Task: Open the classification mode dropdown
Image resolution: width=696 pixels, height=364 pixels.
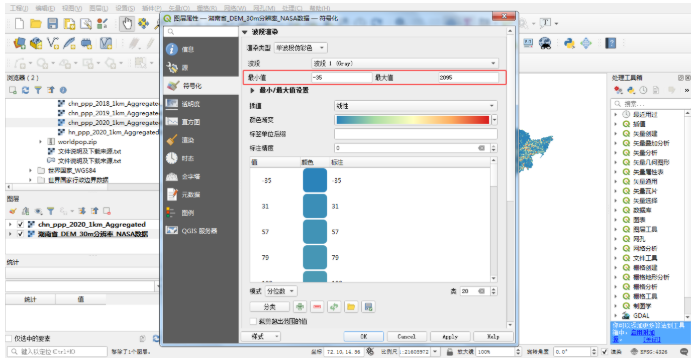Action: (281, 291)
